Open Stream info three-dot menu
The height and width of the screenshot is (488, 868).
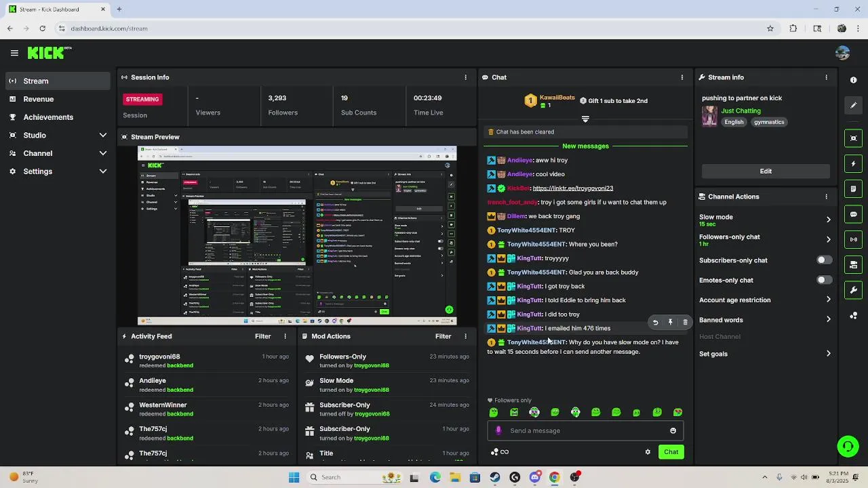coord(826,77)
